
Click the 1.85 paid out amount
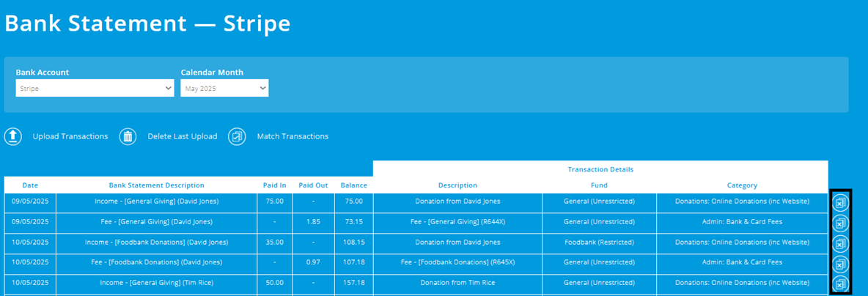coord(313,222)
